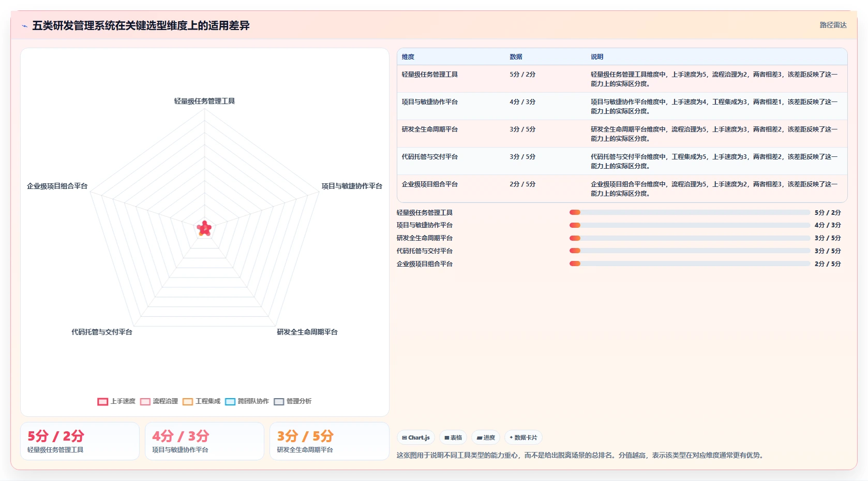
Task: Click the progress bar for 项目与敏捷协作平台
Action: click(690, 225)
